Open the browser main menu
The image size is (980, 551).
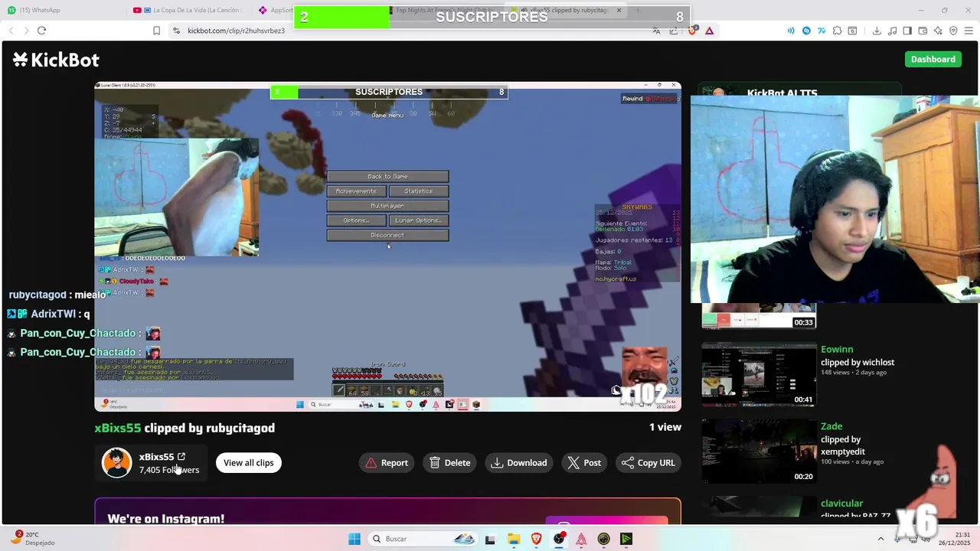(969, 31)
